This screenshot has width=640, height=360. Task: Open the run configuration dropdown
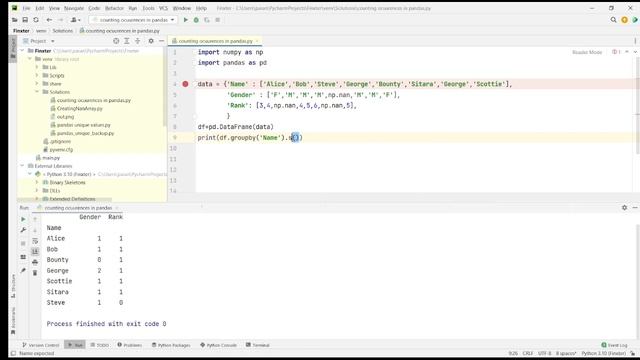pos(134,20)
